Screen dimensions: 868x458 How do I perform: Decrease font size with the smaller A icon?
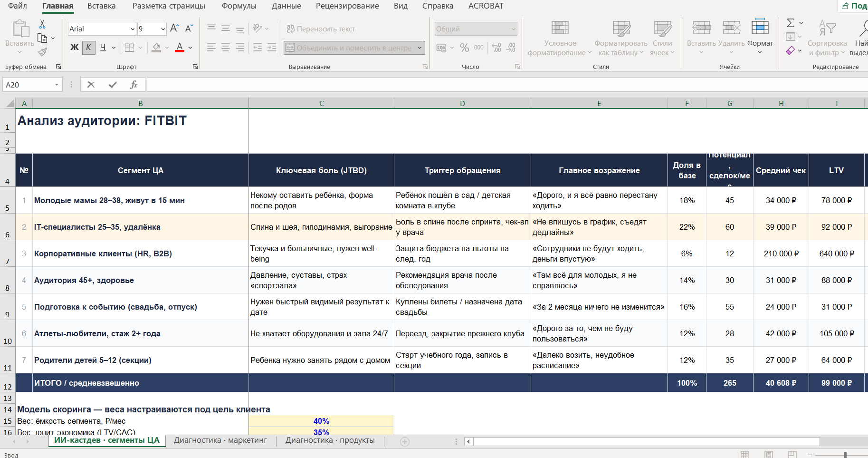pos(189,29)
